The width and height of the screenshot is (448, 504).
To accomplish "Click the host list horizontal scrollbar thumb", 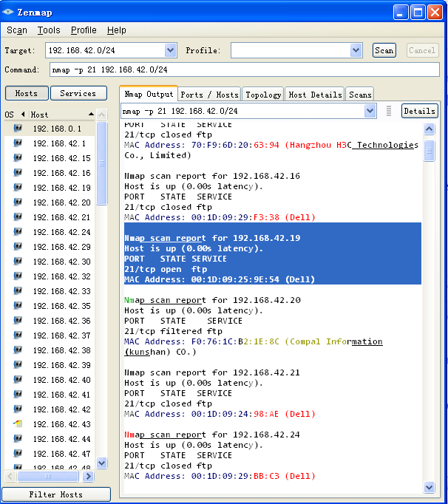I will tap(48, 476).
